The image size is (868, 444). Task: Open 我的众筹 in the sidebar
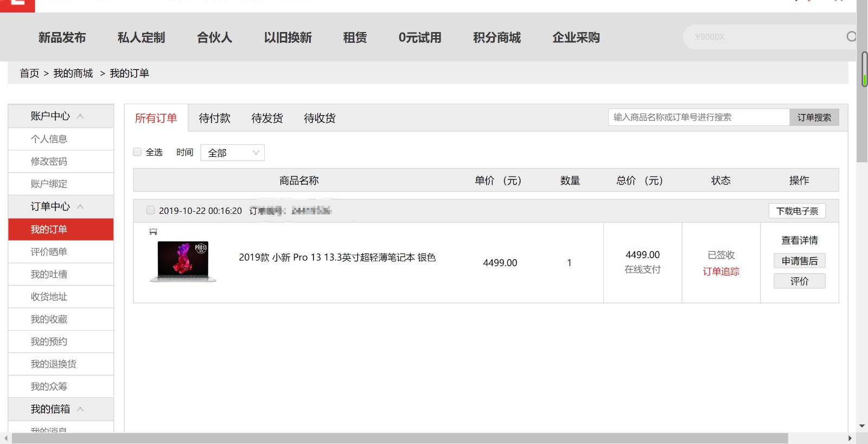point(61,386)
